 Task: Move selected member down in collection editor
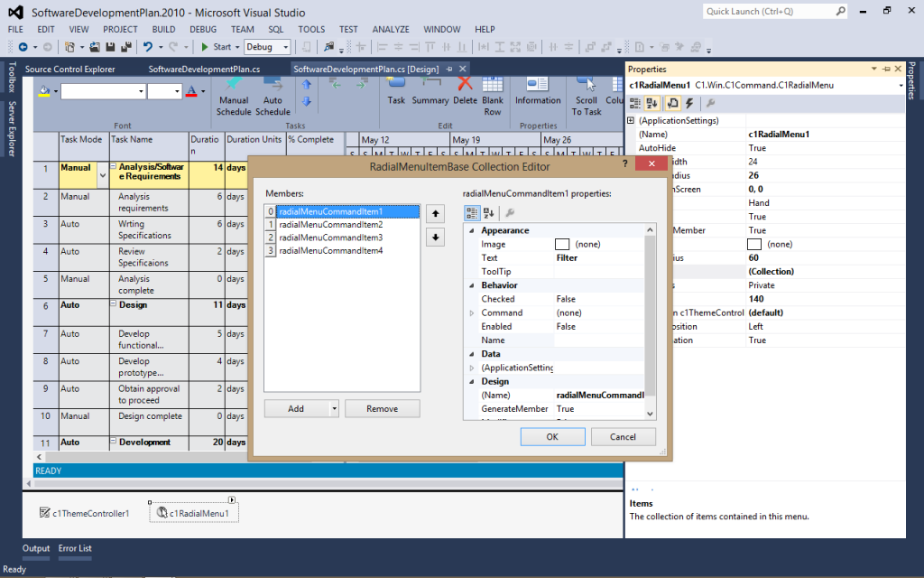435,238
